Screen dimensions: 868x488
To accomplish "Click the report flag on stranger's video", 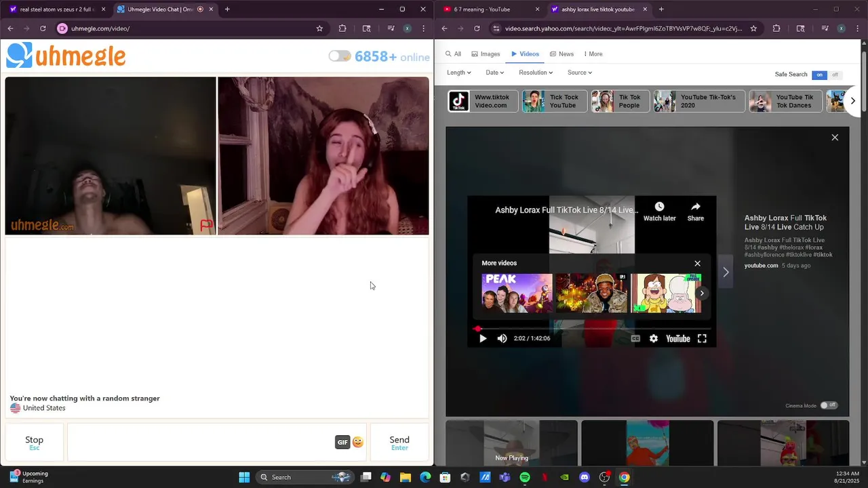I will [x=206, y=225].
